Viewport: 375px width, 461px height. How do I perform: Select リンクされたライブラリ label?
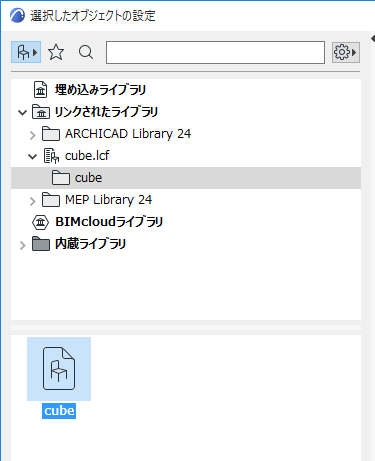(106, 112)
